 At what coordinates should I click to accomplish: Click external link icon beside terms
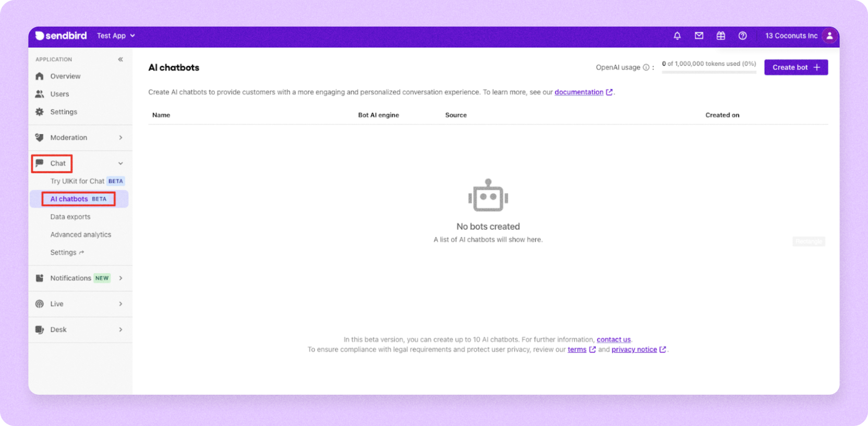[592, 349]
